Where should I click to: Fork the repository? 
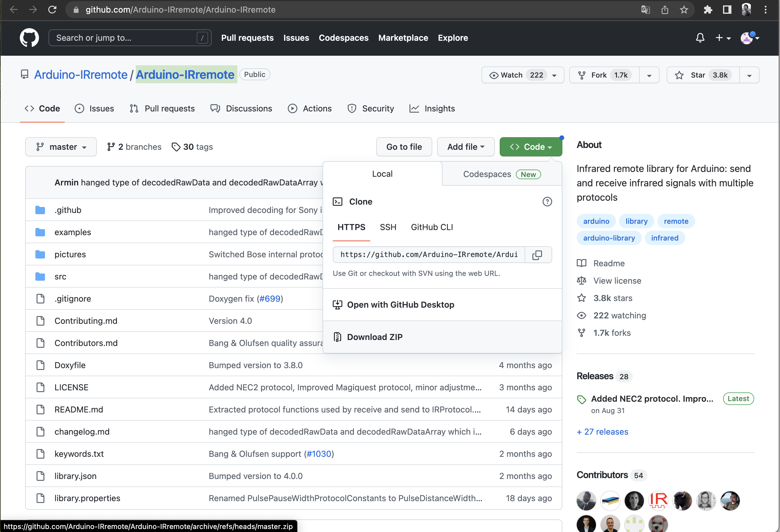tap(604, 75)
